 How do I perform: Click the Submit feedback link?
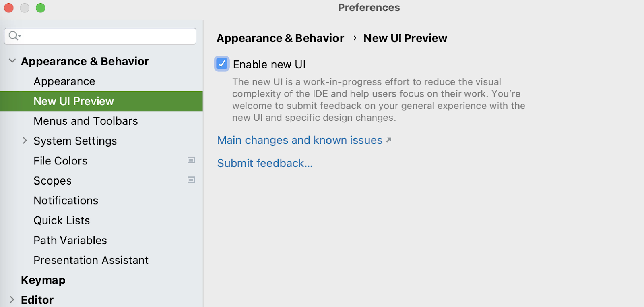click(x=264, y=163)
